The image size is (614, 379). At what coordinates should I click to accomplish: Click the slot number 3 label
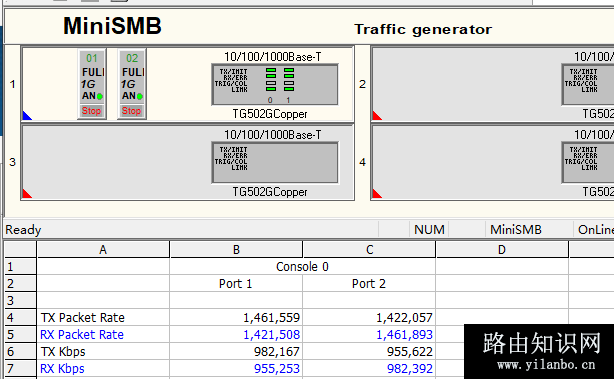pos(13,162)
